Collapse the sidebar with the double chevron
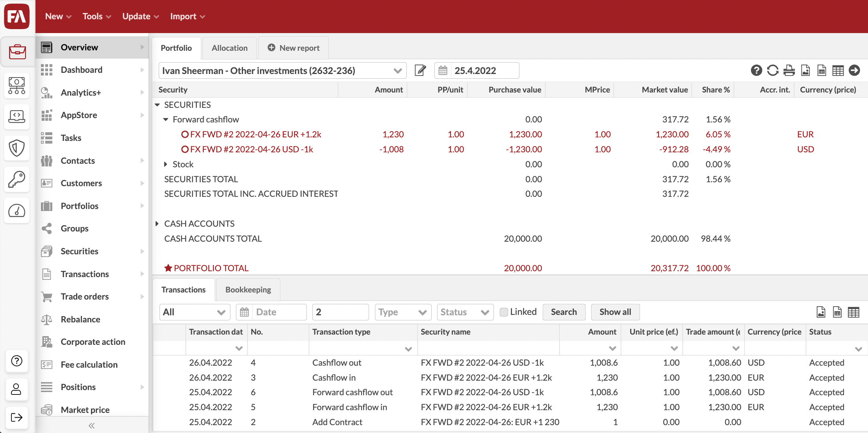 [92, 426]
